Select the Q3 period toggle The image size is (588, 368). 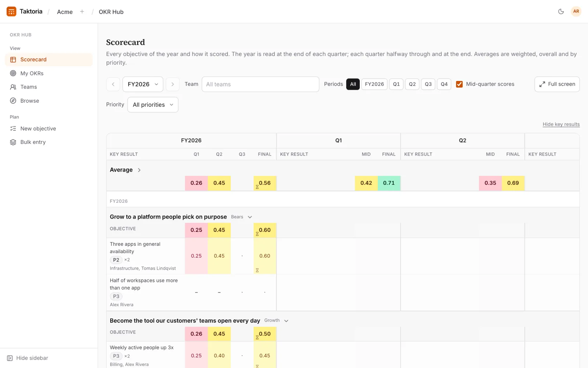pyautogui.click(x=428, y=84)
